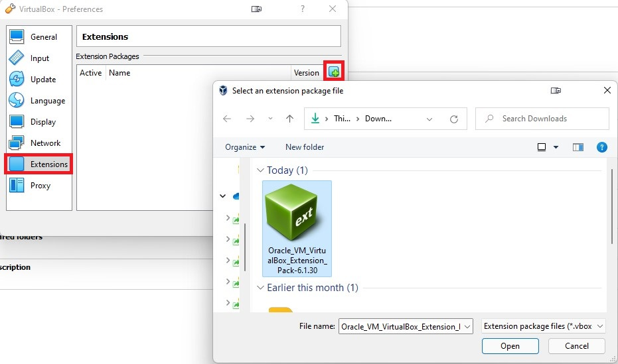Click the Version column header
The height and width of the screenshot is (364, 618).
306,73
